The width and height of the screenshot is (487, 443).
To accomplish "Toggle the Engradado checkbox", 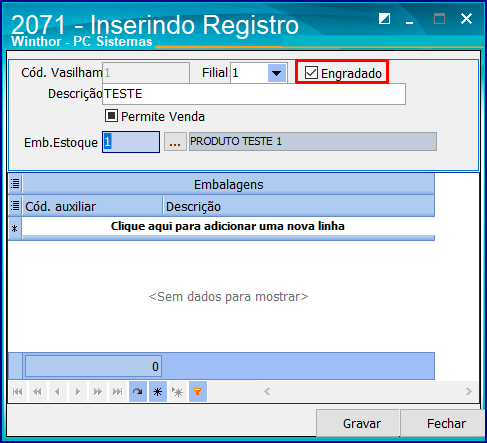I will point(311,72).
